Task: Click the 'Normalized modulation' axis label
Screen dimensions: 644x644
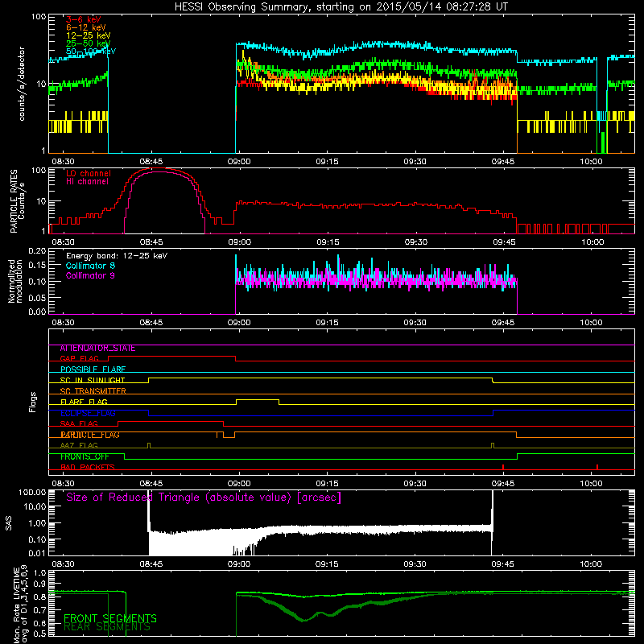Action: [15, 281]
